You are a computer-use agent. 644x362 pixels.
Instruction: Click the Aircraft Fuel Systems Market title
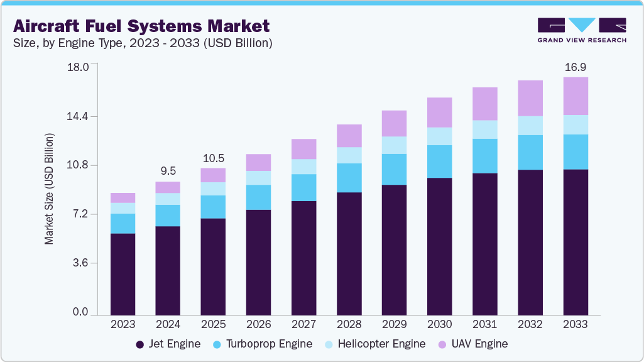140,26
